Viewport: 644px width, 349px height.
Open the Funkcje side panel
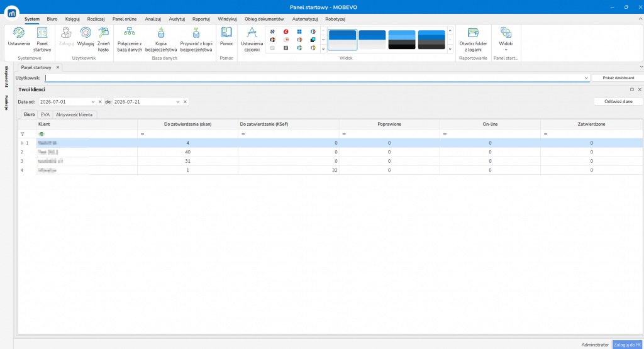(x=6, y=102)
